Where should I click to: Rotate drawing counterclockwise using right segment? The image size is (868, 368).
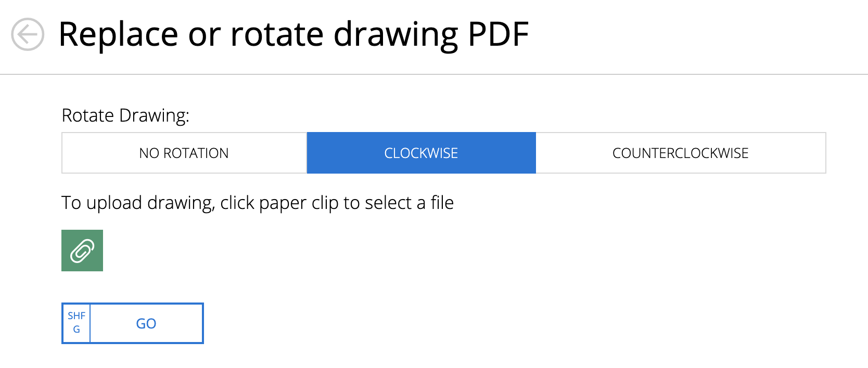681,153
